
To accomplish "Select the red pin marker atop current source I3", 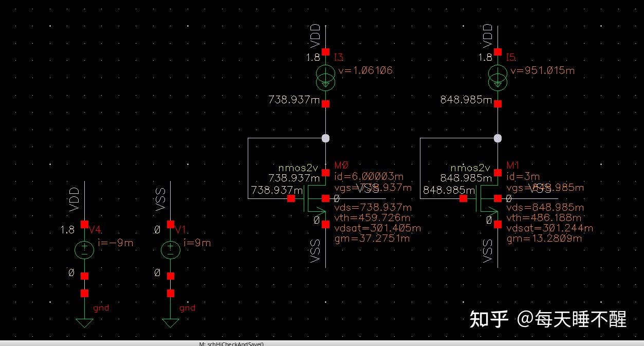I will click(326, 51).
